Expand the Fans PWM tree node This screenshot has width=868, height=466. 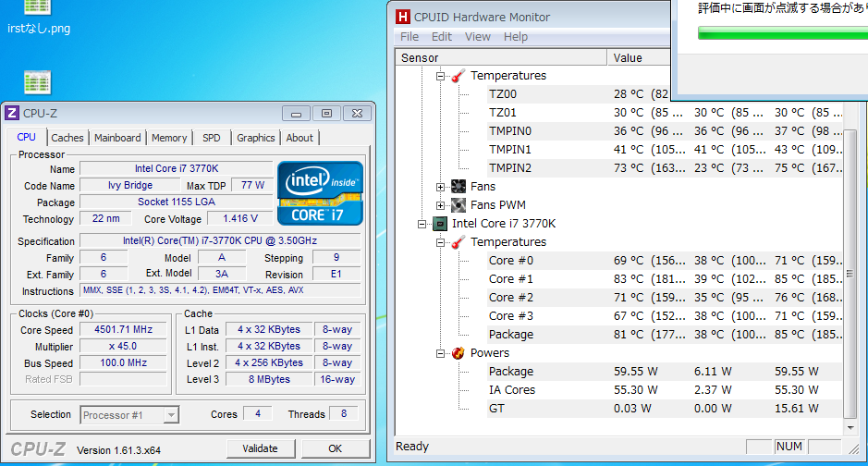click(440, 206)
